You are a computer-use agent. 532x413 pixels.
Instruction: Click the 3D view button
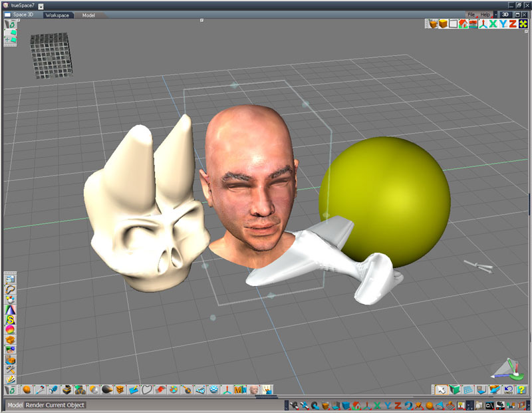[x=505, y=15]
